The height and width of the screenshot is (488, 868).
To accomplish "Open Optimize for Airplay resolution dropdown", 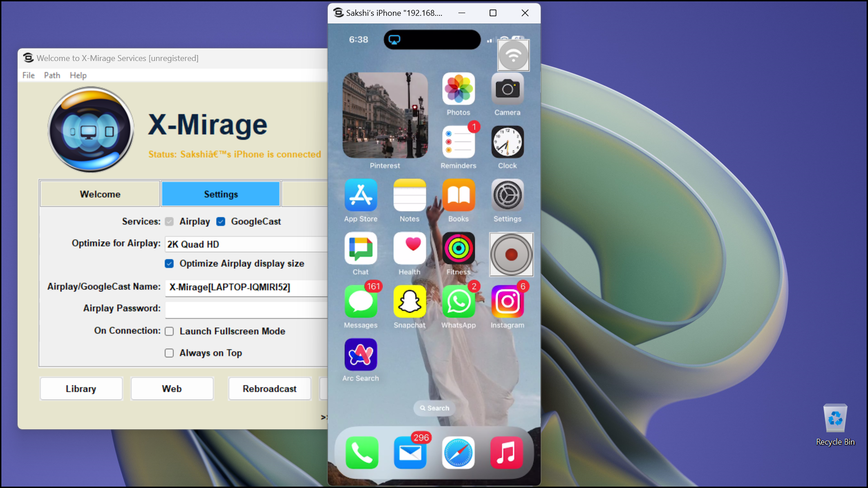I will (x=246, y=244).
